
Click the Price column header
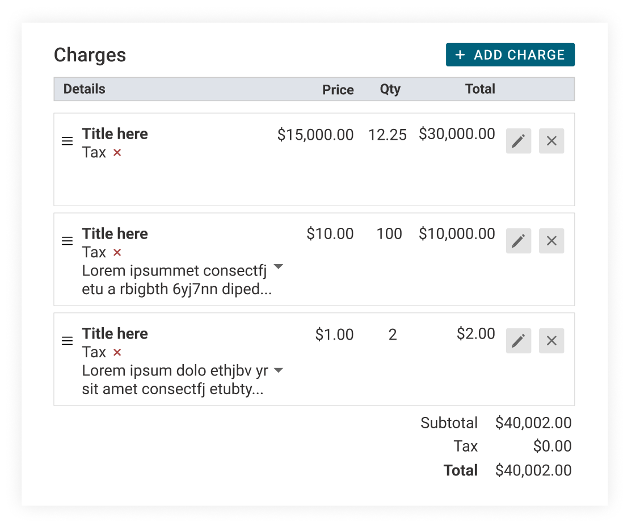point(338,90)
